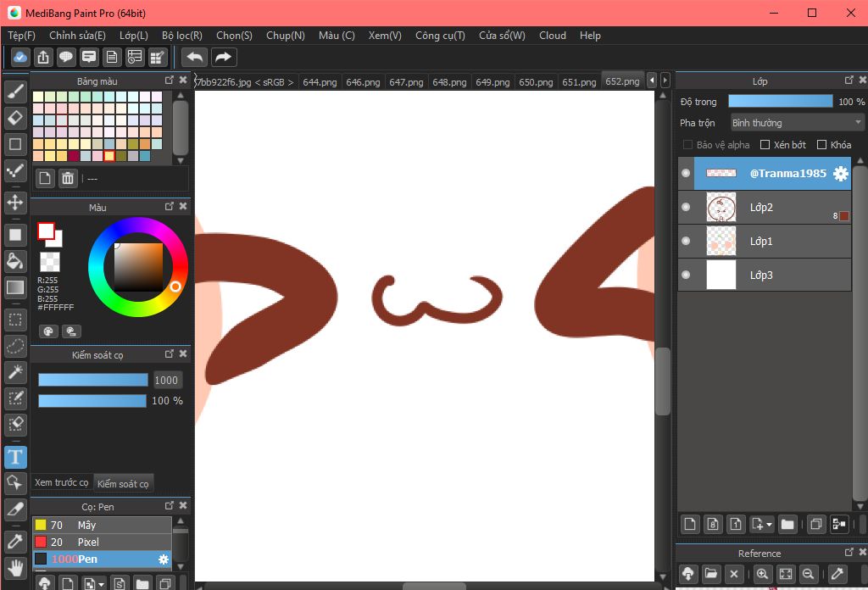The image size is (868, 590).
Task: Select the Bucket fill tool
Action: click(x=15, y=261)
